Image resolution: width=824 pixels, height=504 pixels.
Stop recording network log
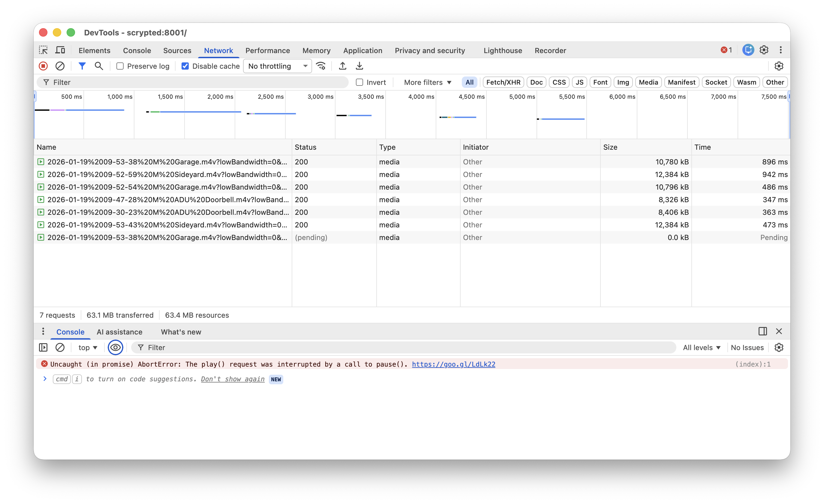(x=43, y=66)
